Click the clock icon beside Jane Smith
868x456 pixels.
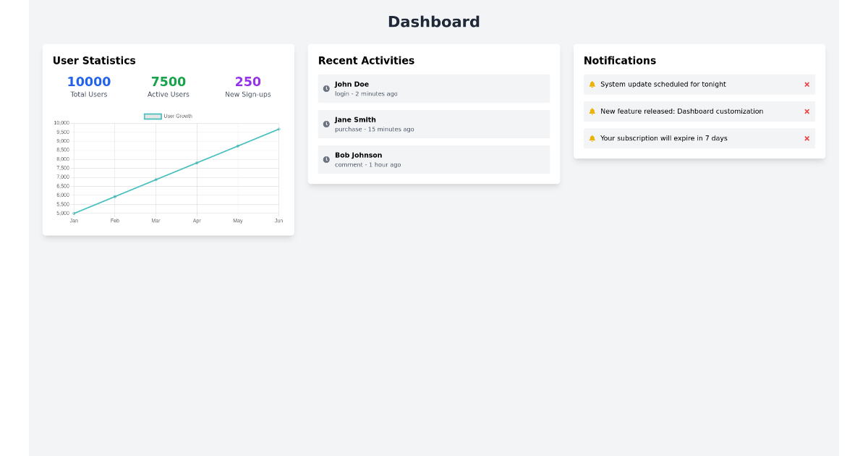pos(326,124)
